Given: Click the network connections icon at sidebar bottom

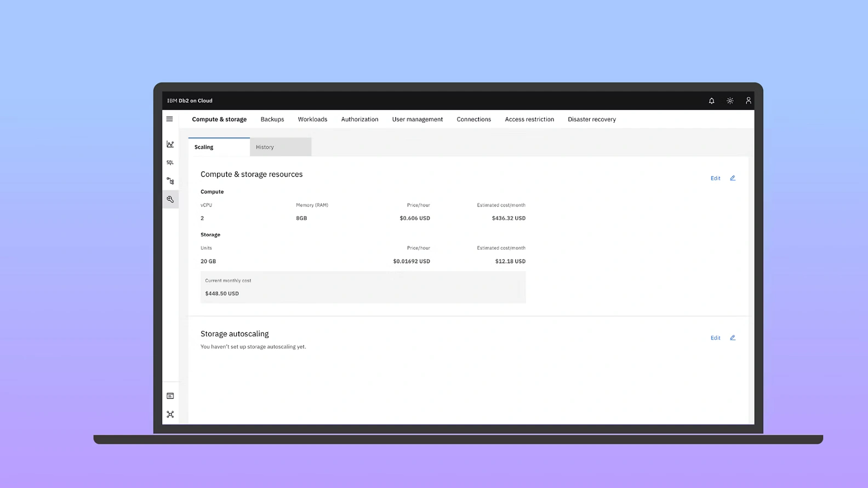Looking at the screenshot, I should pyautogui.click(x=170, y=415).
